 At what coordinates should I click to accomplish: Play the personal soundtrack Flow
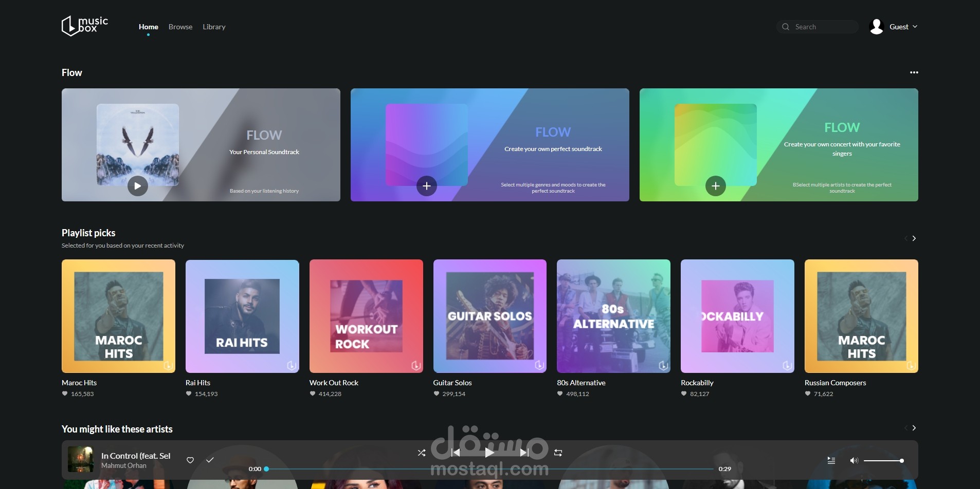click(137, 186)
